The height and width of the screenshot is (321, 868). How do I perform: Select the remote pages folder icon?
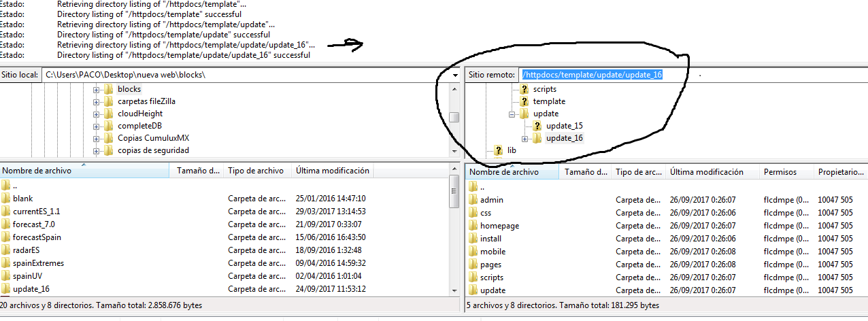(x=473, y=265)
